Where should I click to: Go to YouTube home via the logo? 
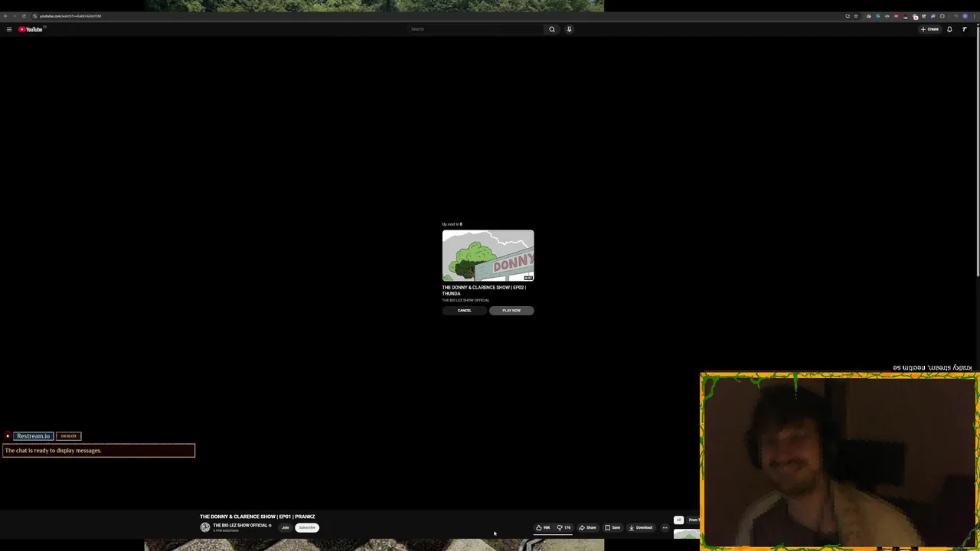[31, 29]
